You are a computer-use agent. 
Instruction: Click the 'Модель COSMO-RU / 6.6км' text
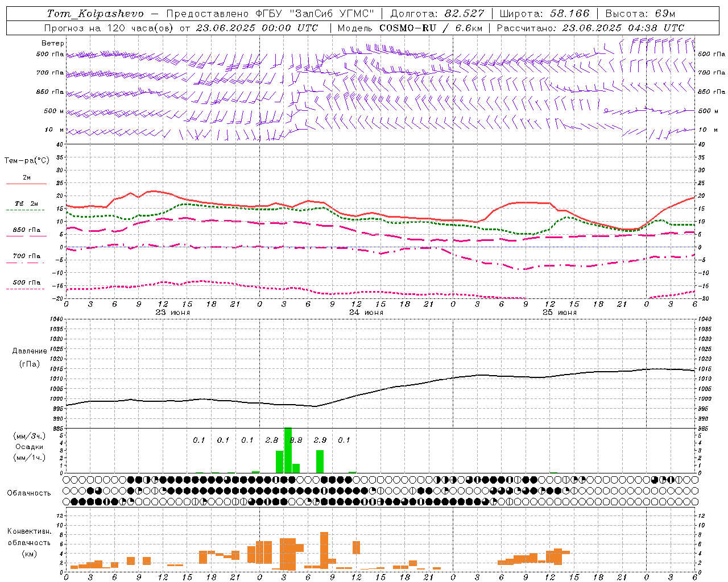tap(410, 28)
